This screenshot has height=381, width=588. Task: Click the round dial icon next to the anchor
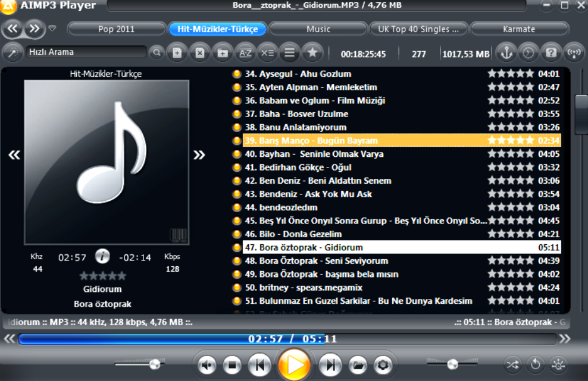click(528, 53)
